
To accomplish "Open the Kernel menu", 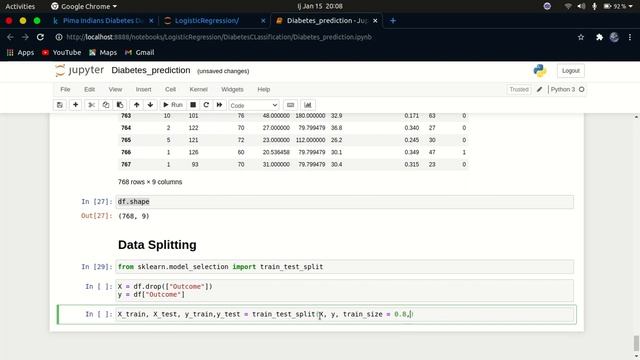I will point(198,89).
